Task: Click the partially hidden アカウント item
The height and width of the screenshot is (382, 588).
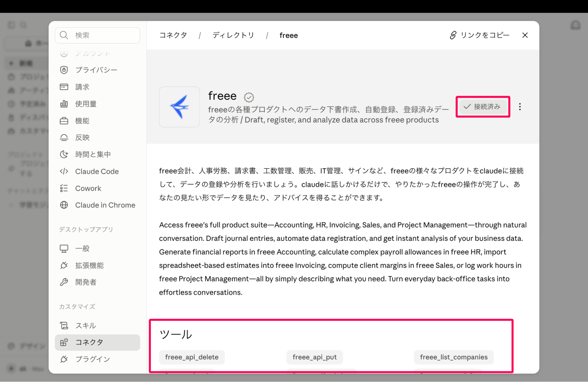Action: click(x=92, y=54)
